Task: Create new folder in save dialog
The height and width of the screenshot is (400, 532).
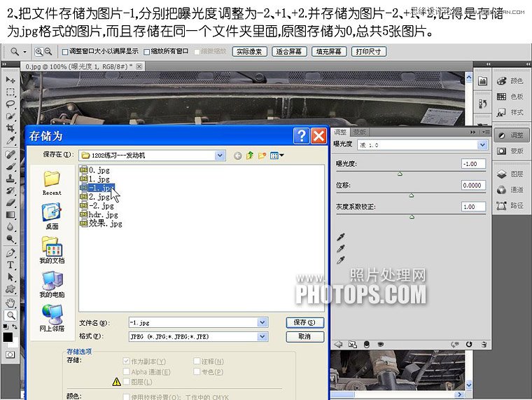Action: [262, 156]
